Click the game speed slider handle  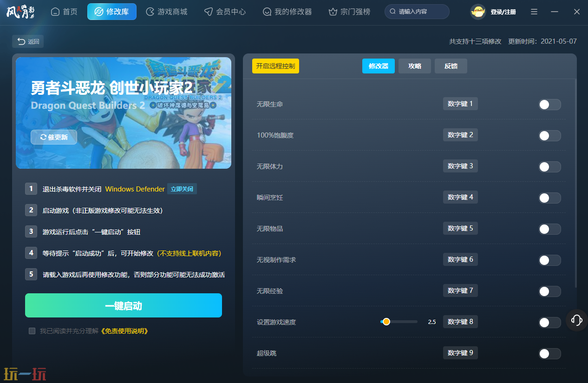point(386,322)
